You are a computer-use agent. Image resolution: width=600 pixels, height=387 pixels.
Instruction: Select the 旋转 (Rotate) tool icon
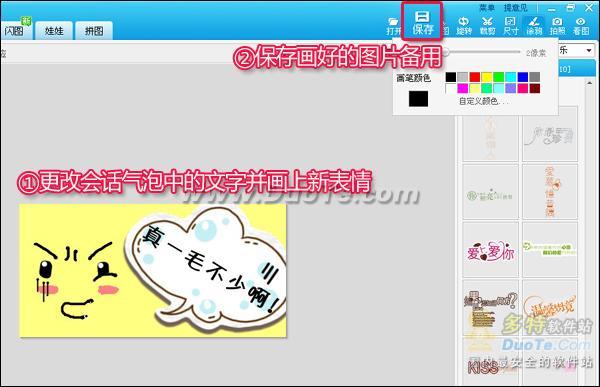[x=464, y=26]
